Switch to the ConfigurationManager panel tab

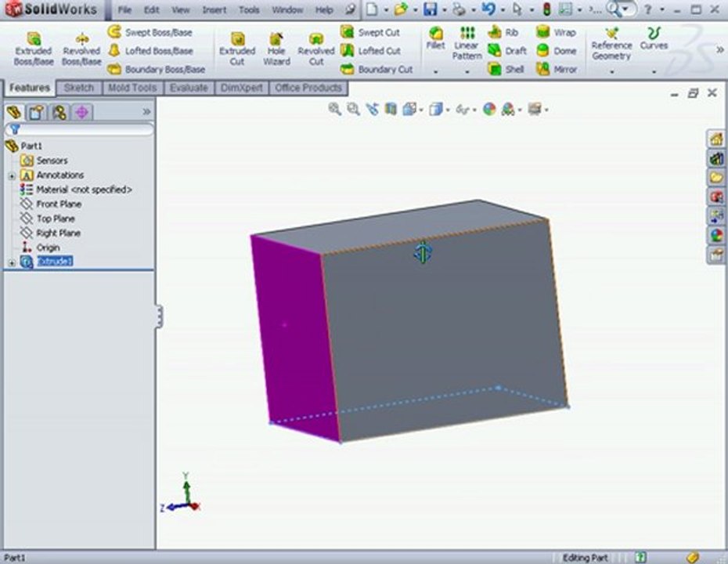tap(59, 112)
